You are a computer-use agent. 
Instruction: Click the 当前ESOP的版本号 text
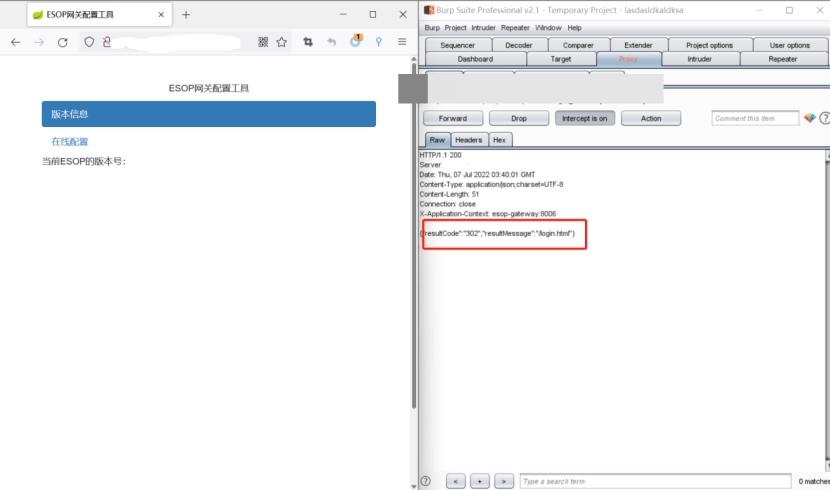pos(84,161)
